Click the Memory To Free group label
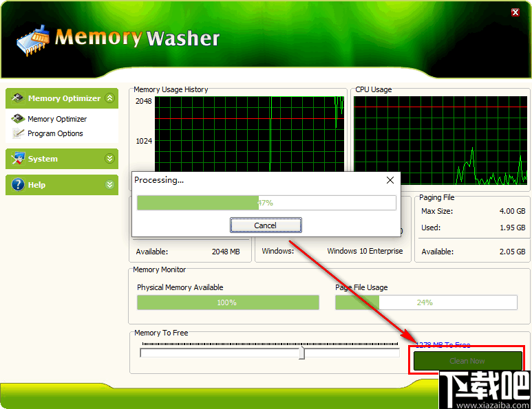Image resolution: width=532 pixels, height=409 pixels. 161,333
